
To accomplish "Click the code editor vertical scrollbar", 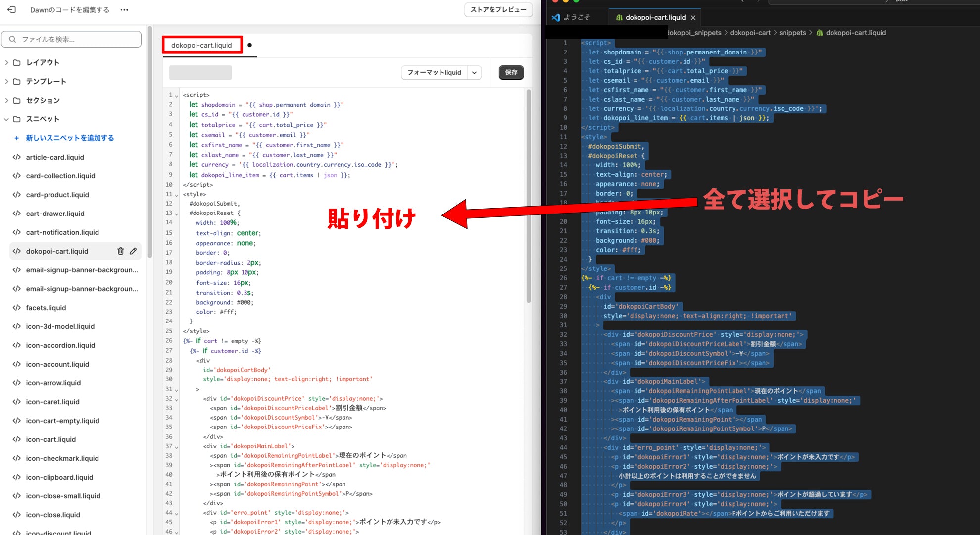I will coord(529,196).
